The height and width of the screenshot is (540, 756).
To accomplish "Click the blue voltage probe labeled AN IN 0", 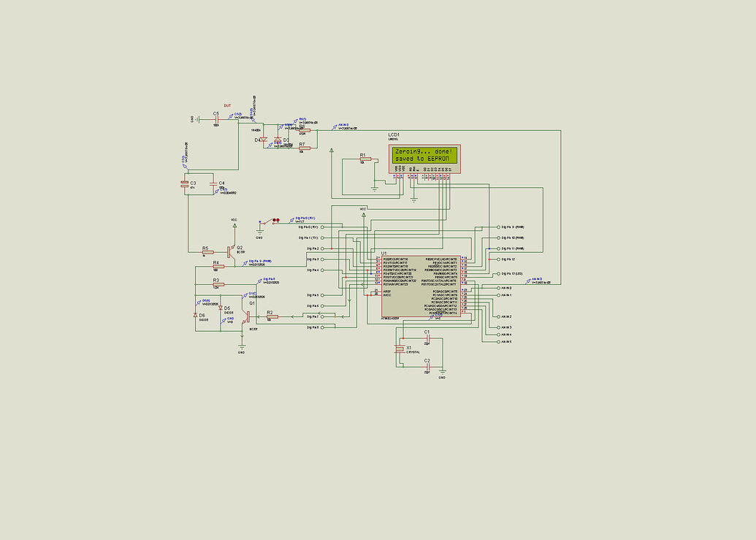I will [x=529, y=281].
